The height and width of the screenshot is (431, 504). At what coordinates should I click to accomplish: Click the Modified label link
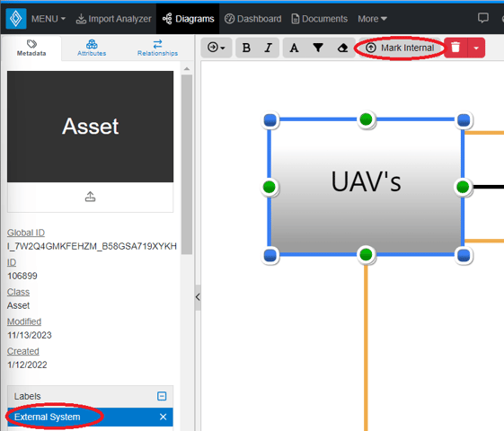[24, 321]
